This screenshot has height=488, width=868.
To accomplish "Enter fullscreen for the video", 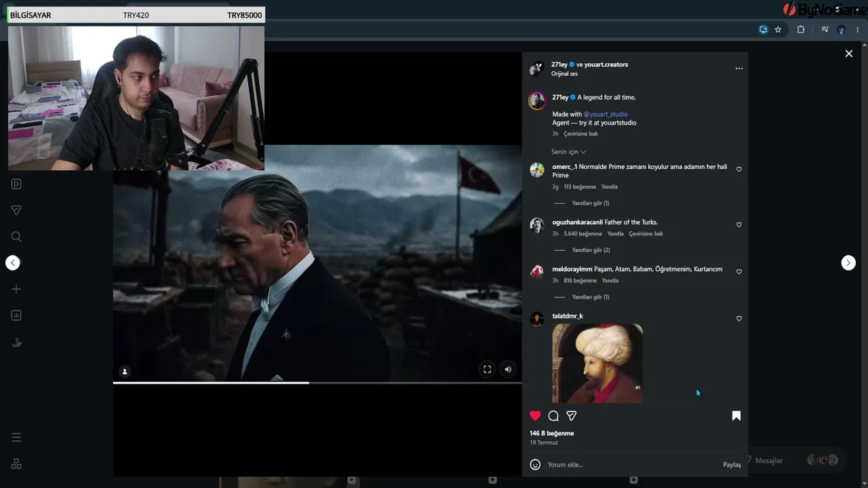I will coord(487,369).
